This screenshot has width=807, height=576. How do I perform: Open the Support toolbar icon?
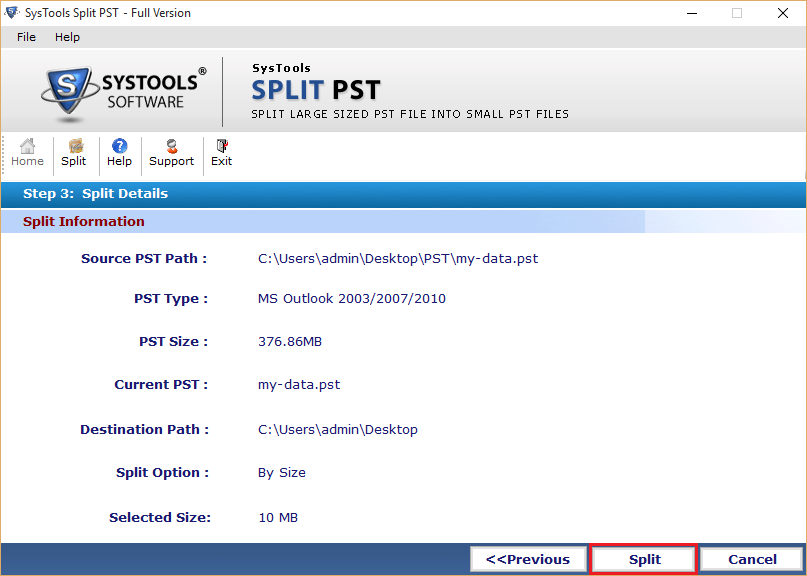coord(171,152)
